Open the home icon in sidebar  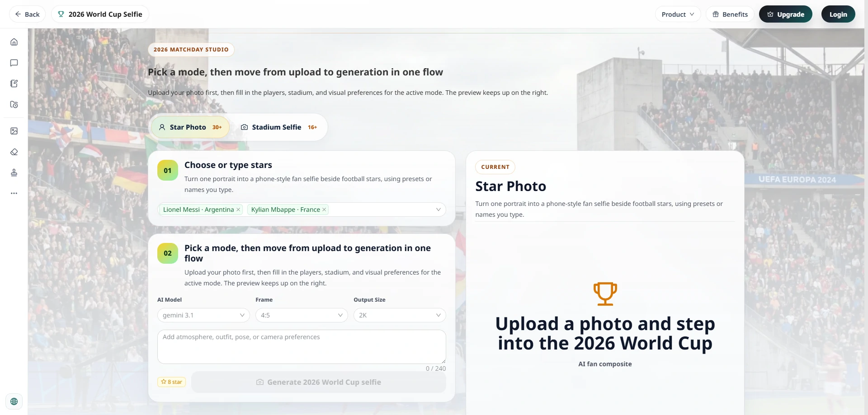pos(14,42)
